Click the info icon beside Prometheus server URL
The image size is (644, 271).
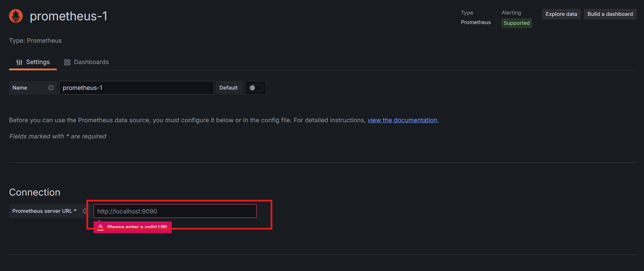(85, 211)
